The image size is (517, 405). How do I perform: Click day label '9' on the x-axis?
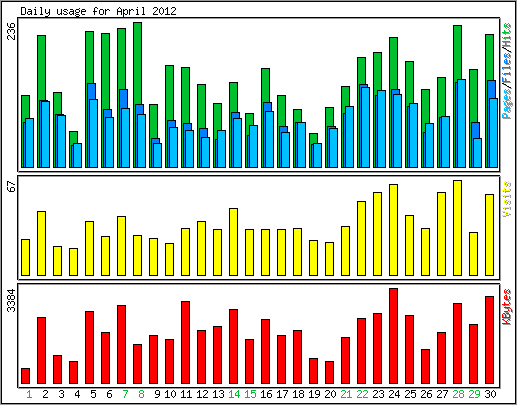157,395
